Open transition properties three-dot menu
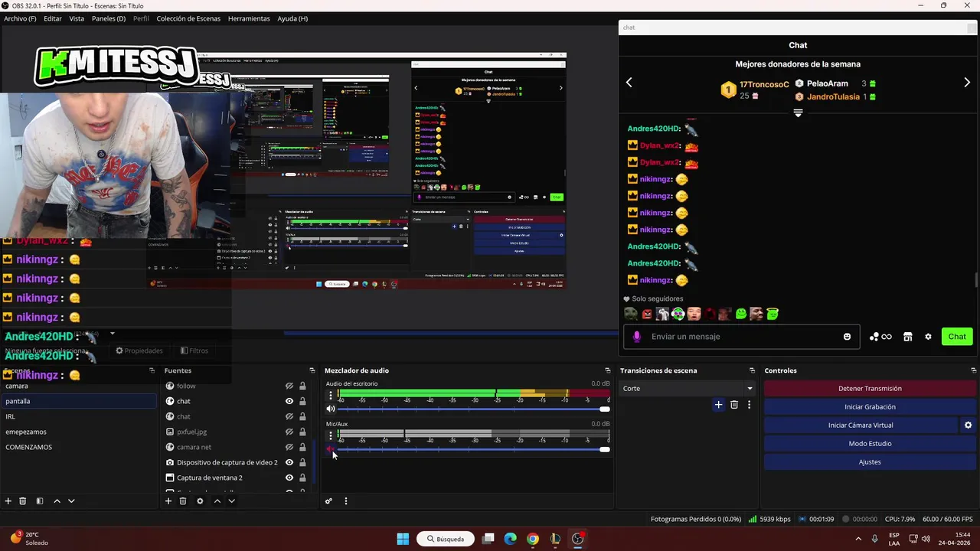 749,405
